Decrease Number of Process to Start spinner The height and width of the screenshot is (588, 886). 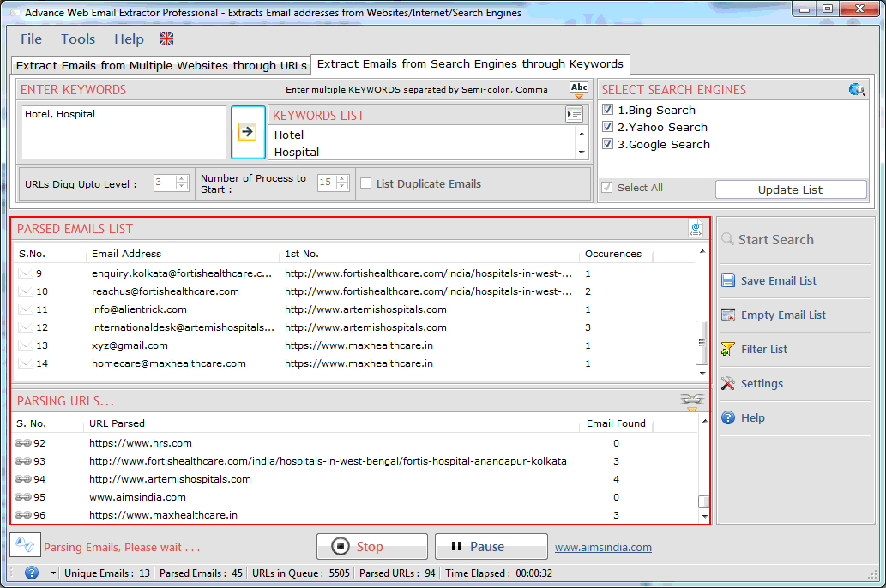click(x=342, y=186)
